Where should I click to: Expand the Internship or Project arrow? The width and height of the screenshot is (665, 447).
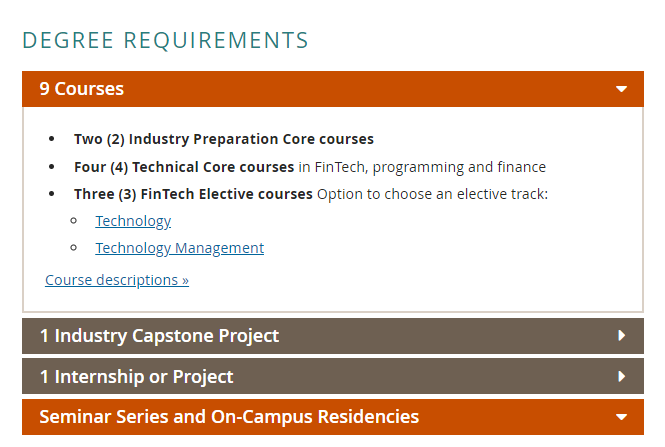click(x=621, y=376)
